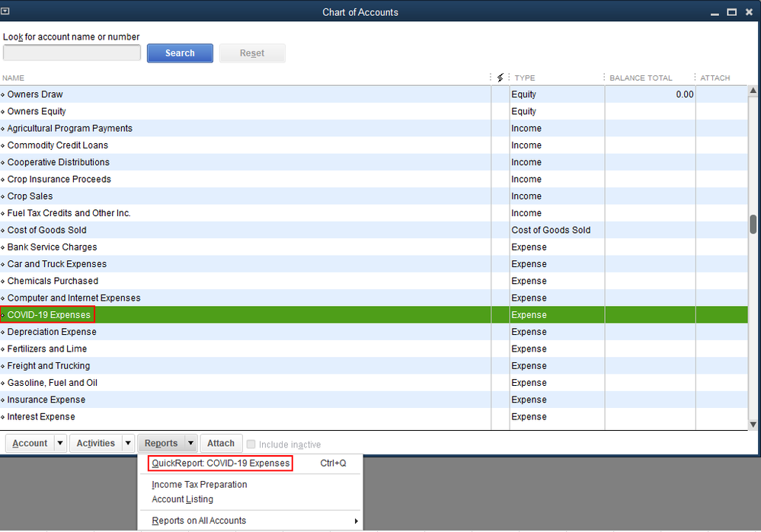The height and width of the screenshot is (532, 761).
Task: Open the Activities button dropdown arrow
Action: (x=128, y=443)
